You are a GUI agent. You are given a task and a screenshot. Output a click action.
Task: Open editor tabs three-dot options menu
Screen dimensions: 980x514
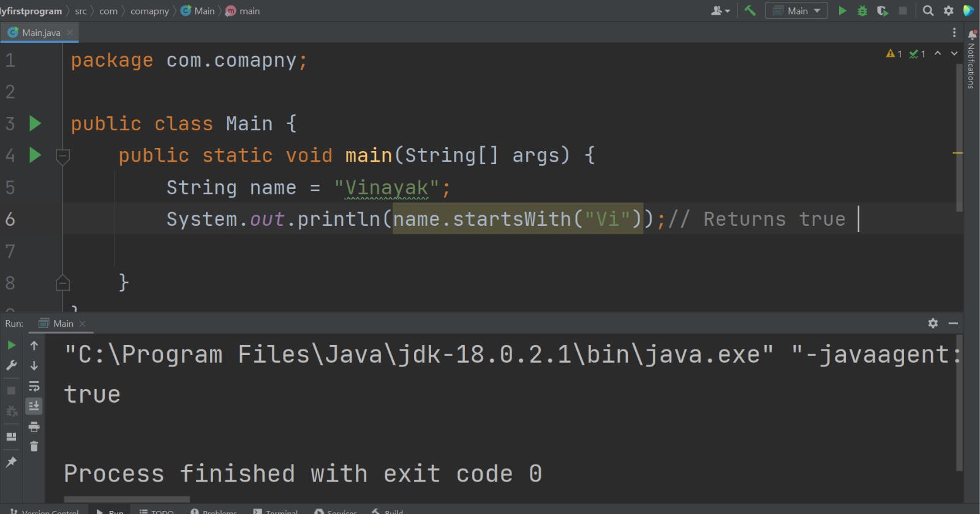coord(954,32)
